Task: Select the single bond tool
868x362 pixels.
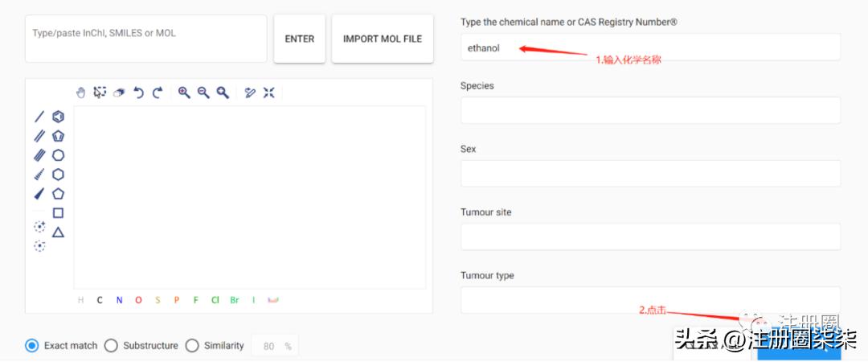Action: click(39, 117)
